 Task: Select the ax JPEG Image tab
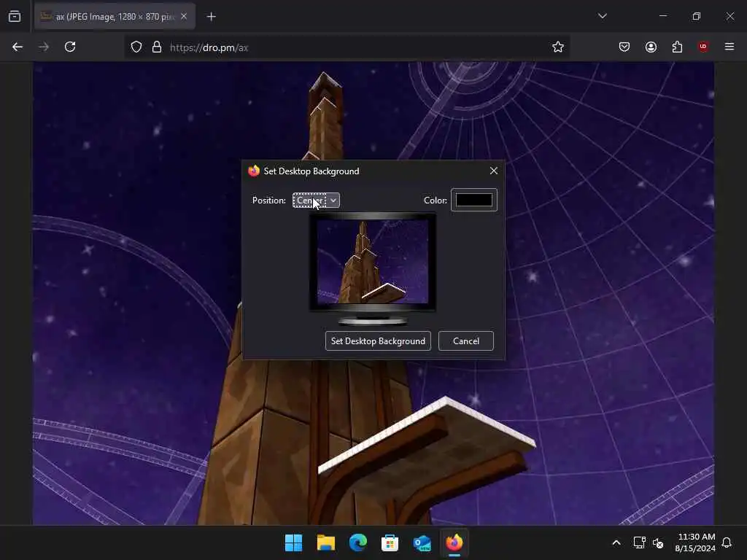click(x=115, y=17)
